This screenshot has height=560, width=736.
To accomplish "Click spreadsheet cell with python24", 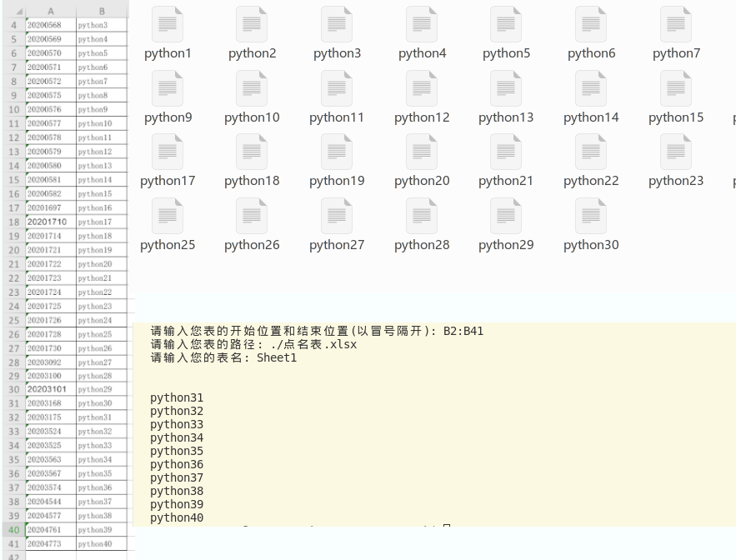I will click(x=102, y=320).
